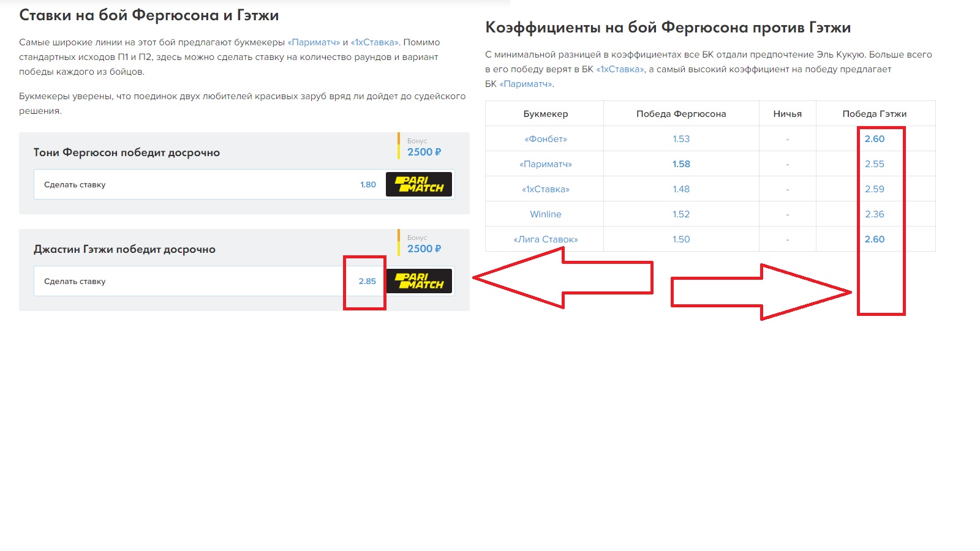Click the 'Тони Фергюсон победит досрочно' title

click(127, 152)
